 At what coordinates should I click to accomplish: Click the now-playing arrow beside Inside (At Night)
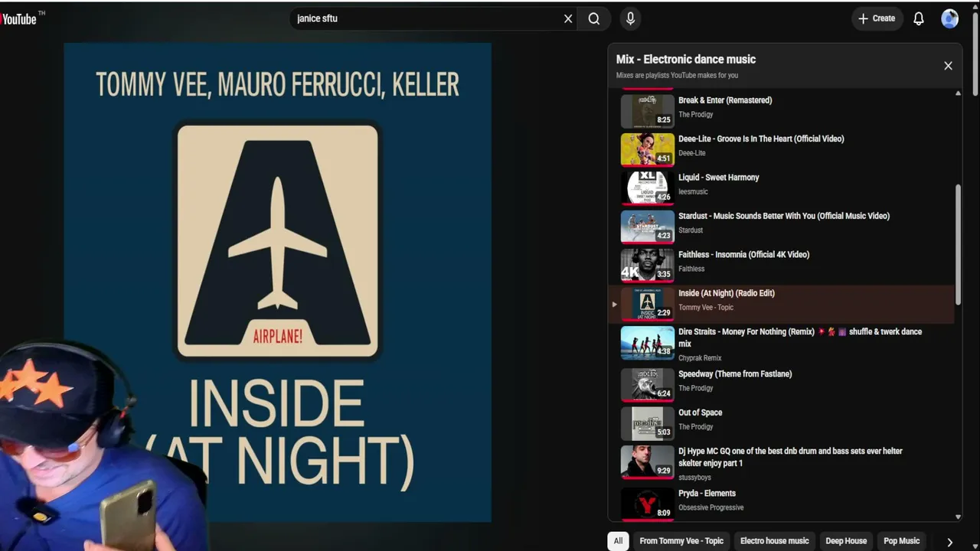click(614, 305)
